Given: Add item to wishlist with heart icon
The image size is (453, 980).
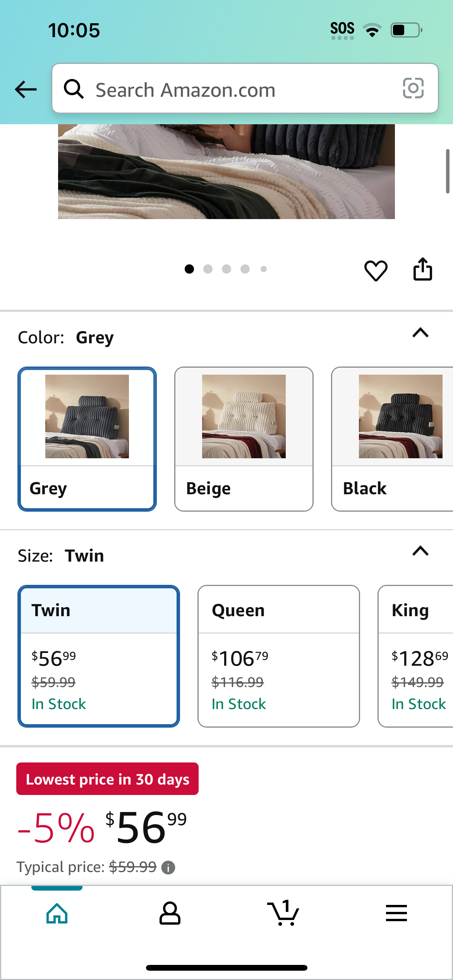Looking at the screenshot, I should [376, 270].
